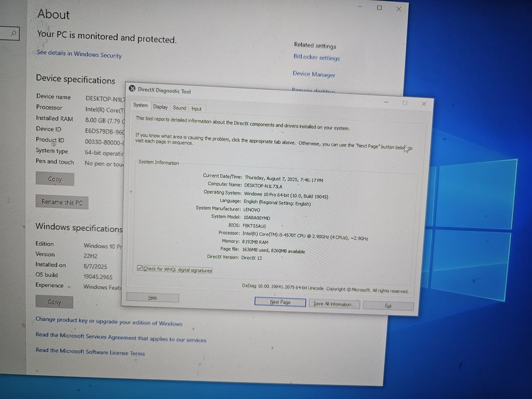Select the Operating System Windows 10 Pro line
Viewport: 532px width, 399px height.
pos(286,195)
